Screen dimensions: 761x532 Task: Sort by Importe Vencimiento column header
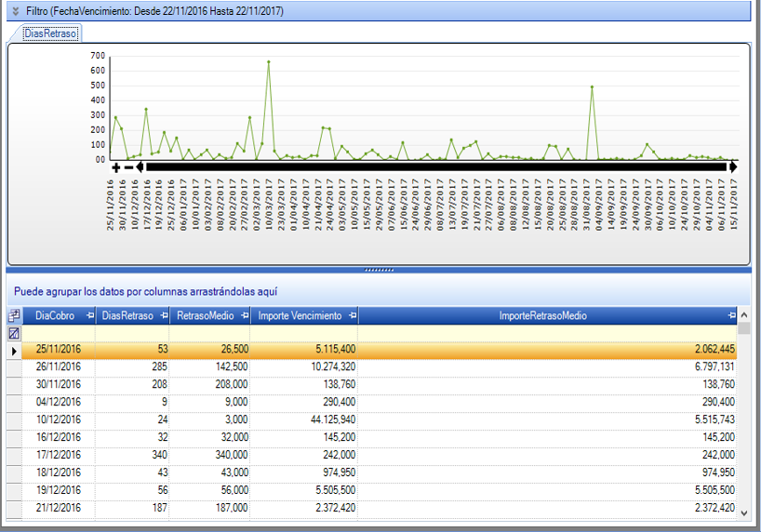(300, 316)
